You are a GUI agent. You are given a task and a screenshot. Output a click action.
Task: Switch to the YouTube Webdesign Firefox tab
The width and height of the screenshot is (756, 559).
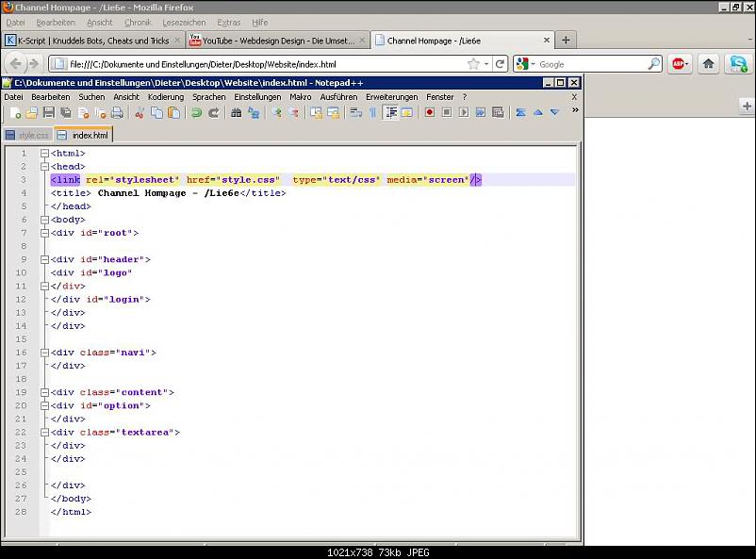pos(278,41)
